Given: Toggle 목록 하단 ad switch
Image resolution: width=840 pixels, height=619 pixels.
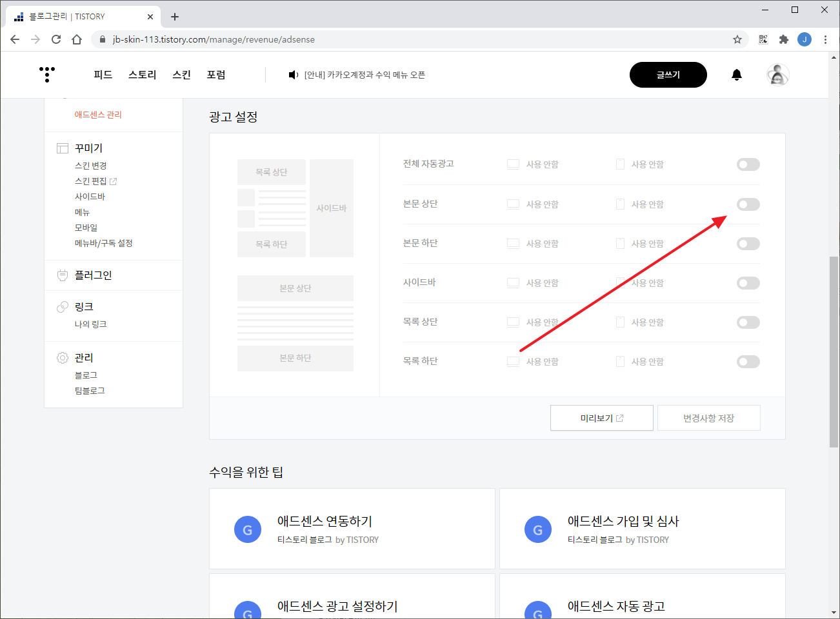Looking at the screenshot, I should (748, 362).
